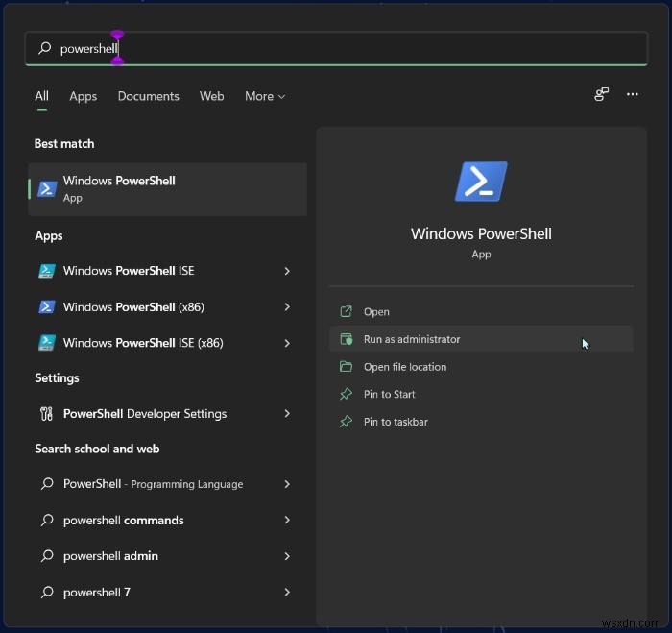Expand arrow for powershell 7 suggestion

coord(287,593)
